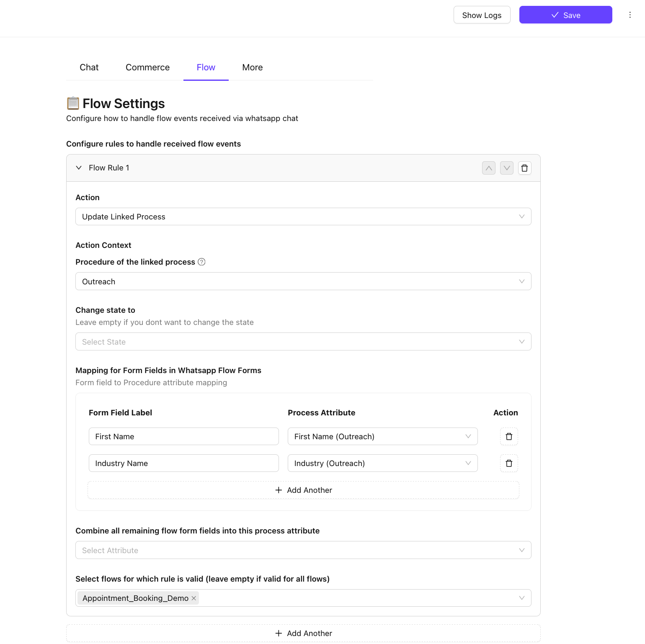Move Flow Rule 1 up
The width and height of the screenshot is (645, 644).
[488, 168]
